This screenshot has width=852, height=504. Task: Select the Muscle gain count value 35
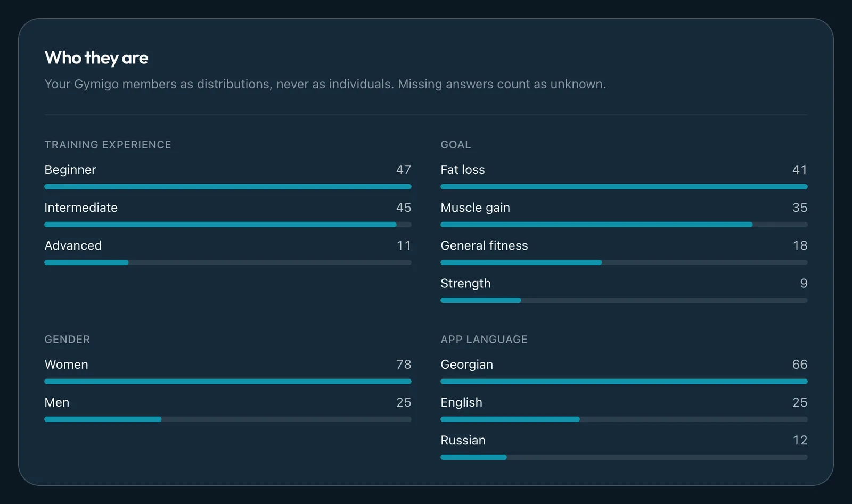tap(800, 208)
